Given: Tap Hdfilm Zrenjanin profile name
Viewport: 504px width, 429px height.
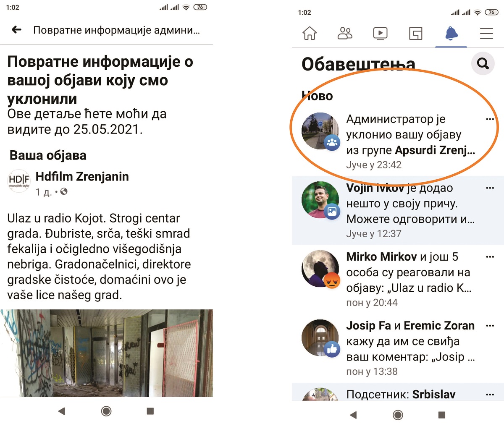Looking at the screenshot, I should tap(82, 177).
